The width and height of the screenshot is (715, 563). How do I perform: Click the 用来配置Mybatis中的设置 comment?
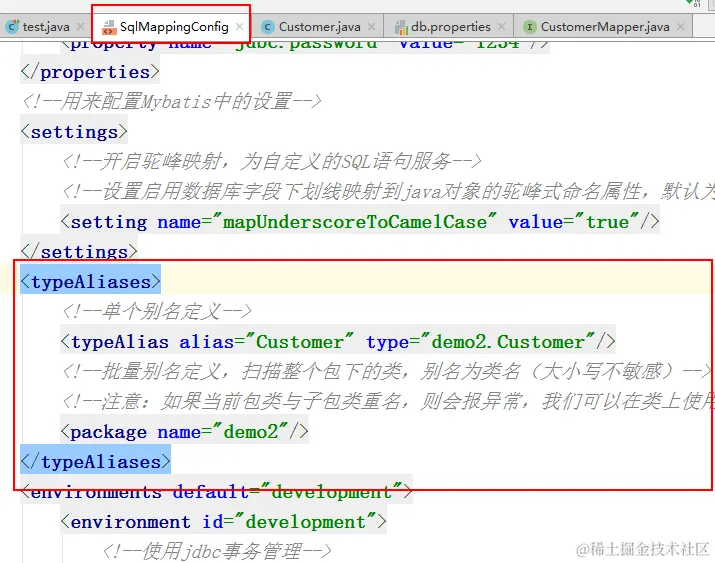171,101
